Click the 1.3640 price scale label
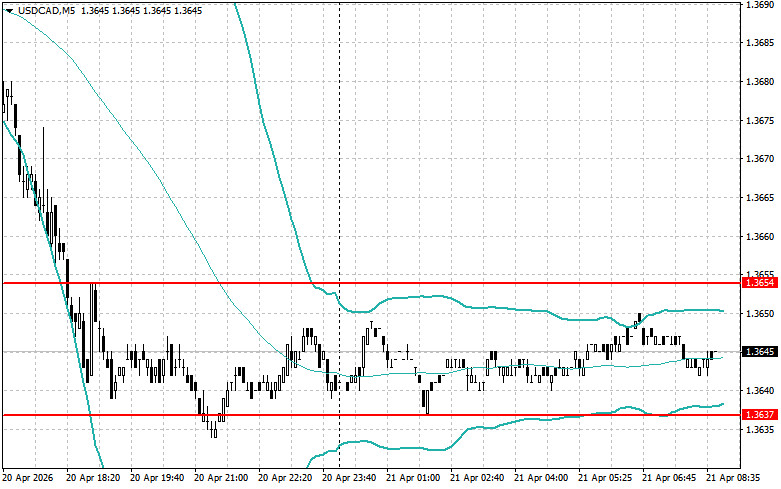The width and height of the screenshot is (781, 489). click(760, 390)
